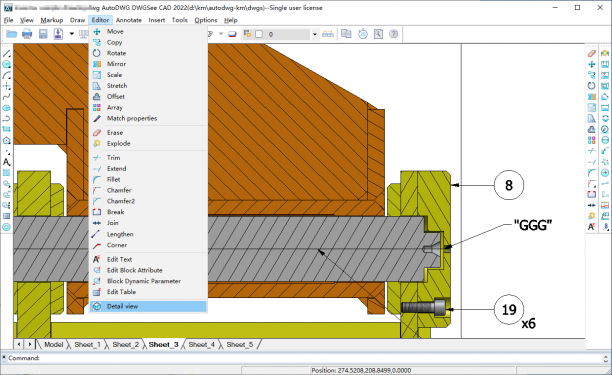
Task: Open the View menu
Action: pyautogui.click(x=27, y=20)
